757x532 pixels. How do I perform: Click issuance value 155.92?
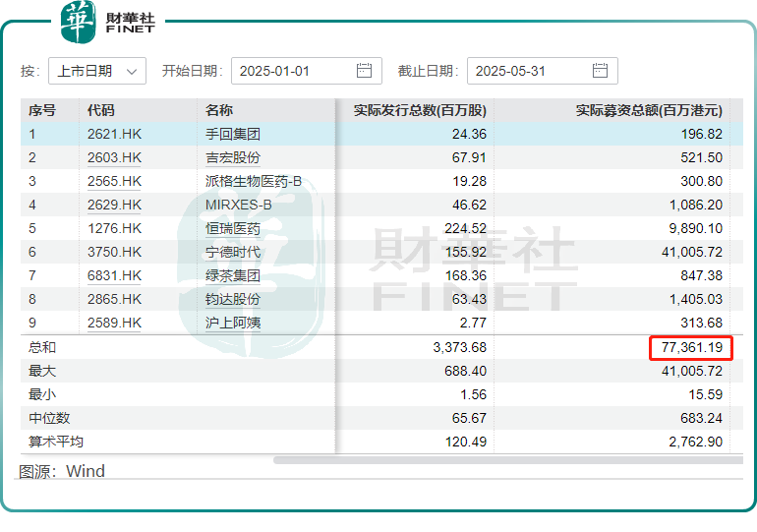[465, 252]
